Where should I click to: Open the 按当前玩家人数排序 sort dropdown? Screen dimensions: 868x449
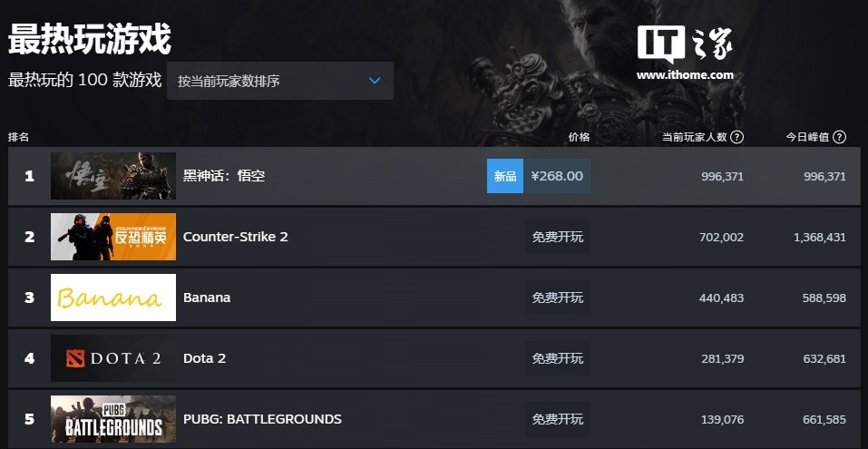point(279,81)
